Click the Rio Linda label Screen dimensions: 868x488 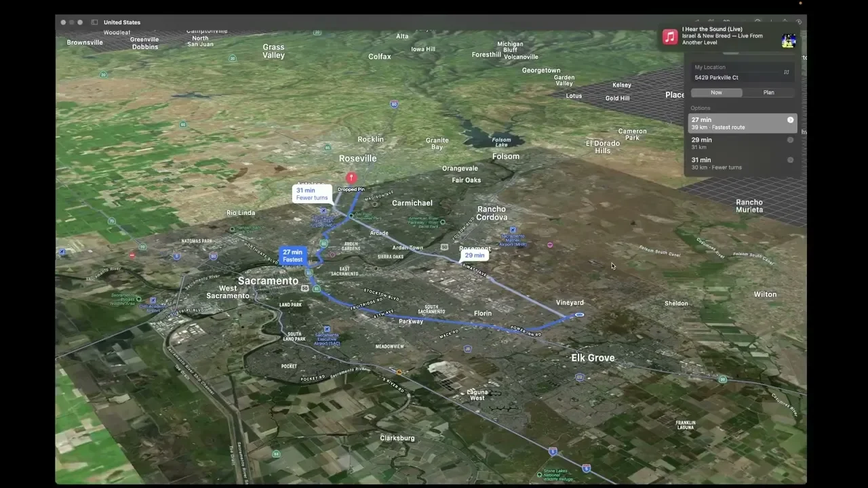coord(241,213)
